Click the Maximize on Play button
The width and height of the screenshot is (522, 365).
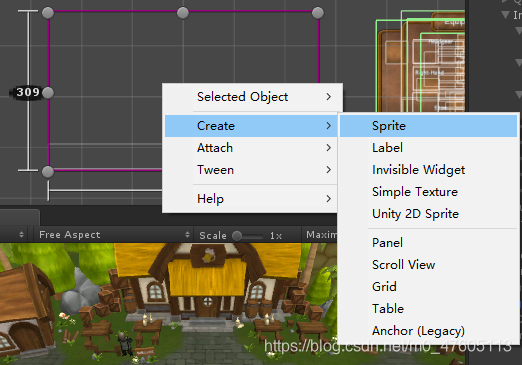point(320,235)
